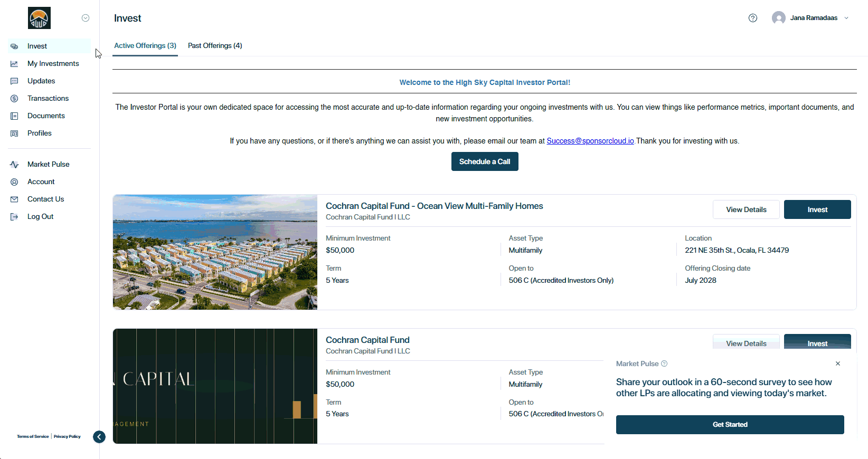Click the Schedule a Call button

(485, 161)
